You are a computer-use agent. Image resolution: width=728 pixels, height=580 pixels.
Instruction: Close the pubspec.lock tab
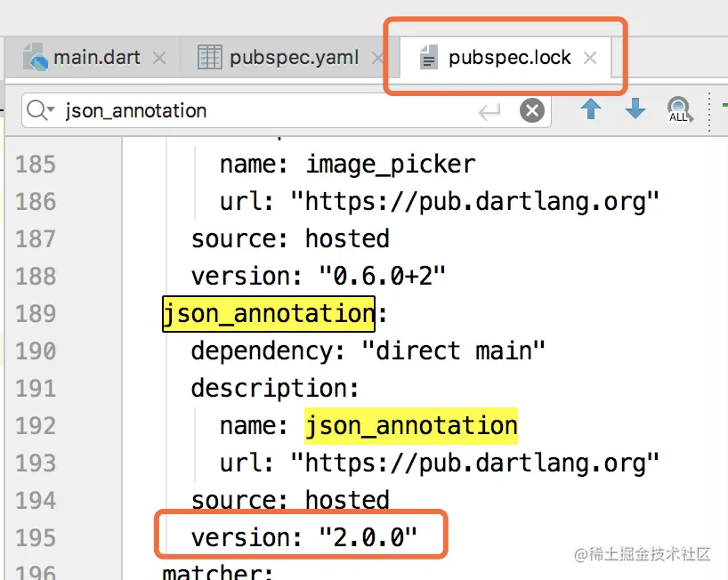click(590, 58)
